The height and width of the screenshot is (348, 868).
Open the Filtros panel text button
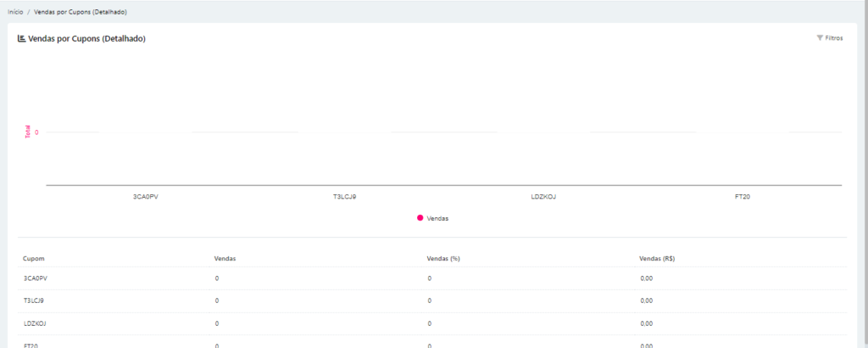[834, 38]
